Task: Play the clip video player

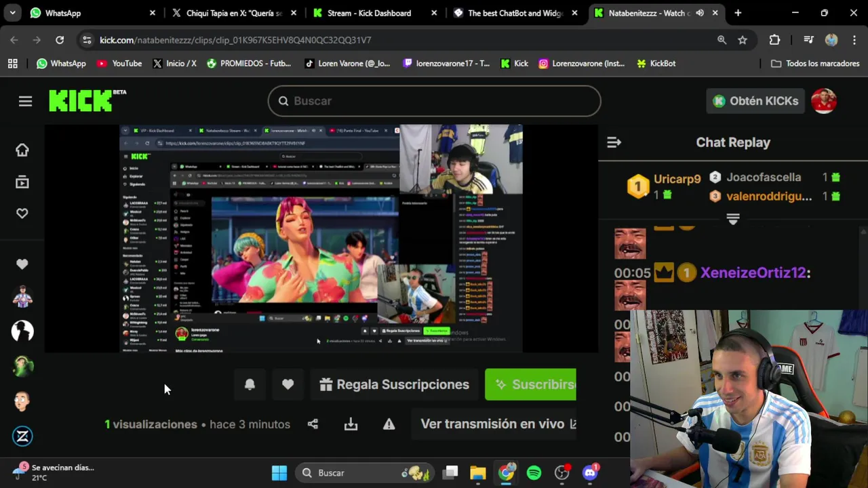Action: 321,238
